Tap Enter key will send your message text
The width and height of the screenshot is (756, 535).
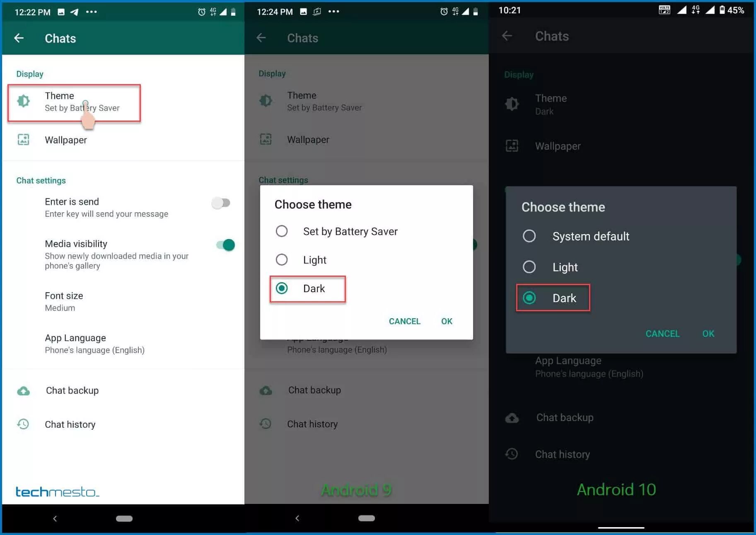coord(106,214)
